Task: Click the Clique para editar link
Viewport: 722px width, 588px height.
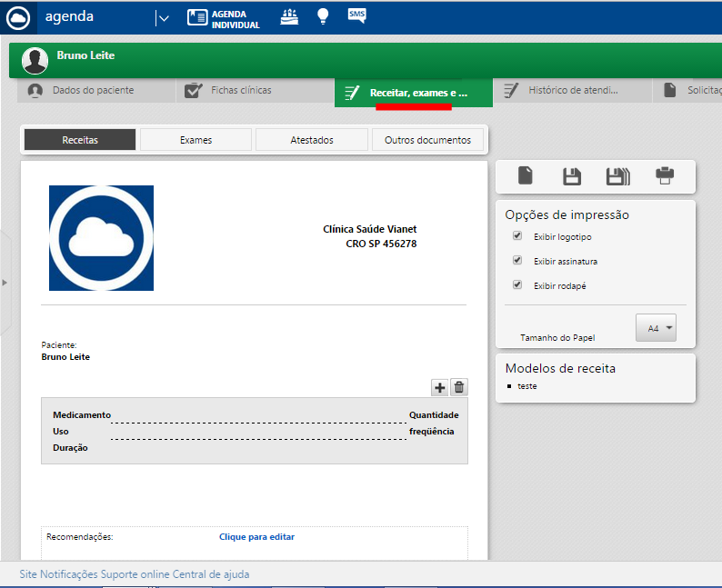Action: click(256, 537)
